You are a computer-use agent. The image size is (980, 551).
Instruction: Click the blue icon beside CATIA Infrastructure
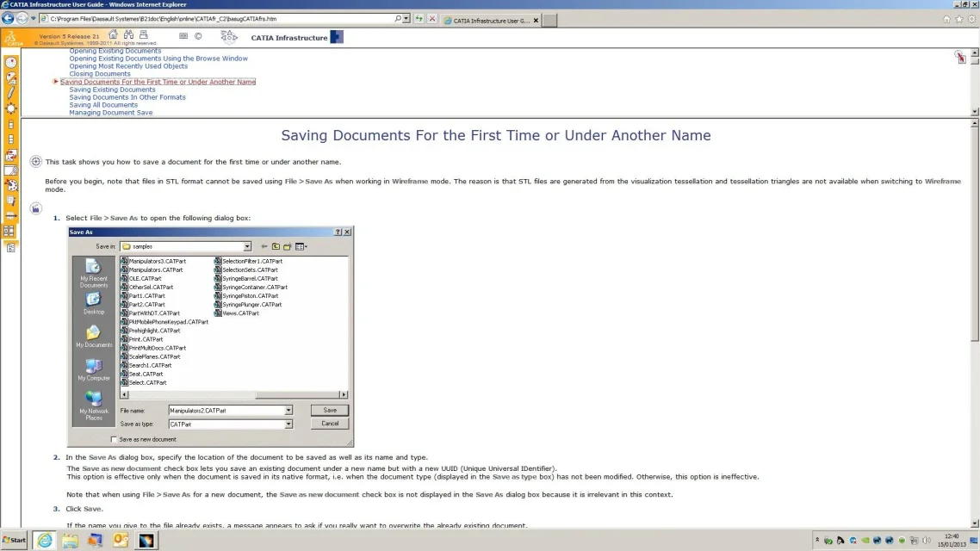[336, 37]
